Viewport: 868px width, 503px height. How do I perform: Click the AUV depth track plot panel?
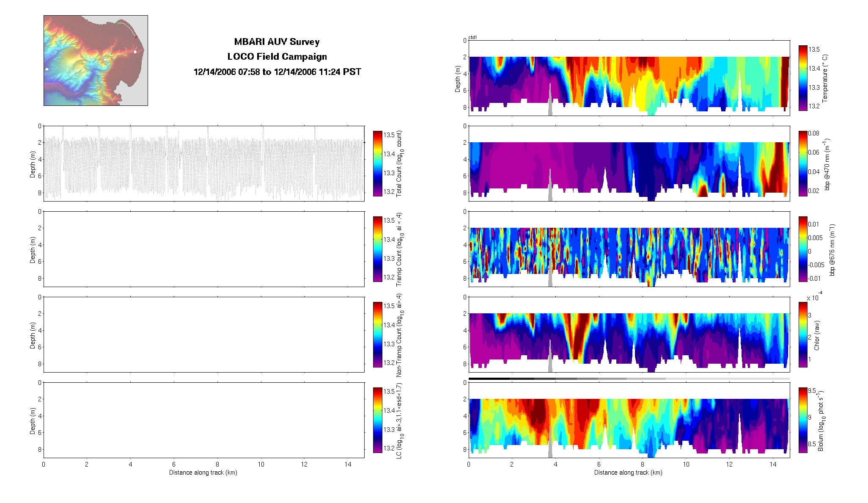[x=204, y=163]
